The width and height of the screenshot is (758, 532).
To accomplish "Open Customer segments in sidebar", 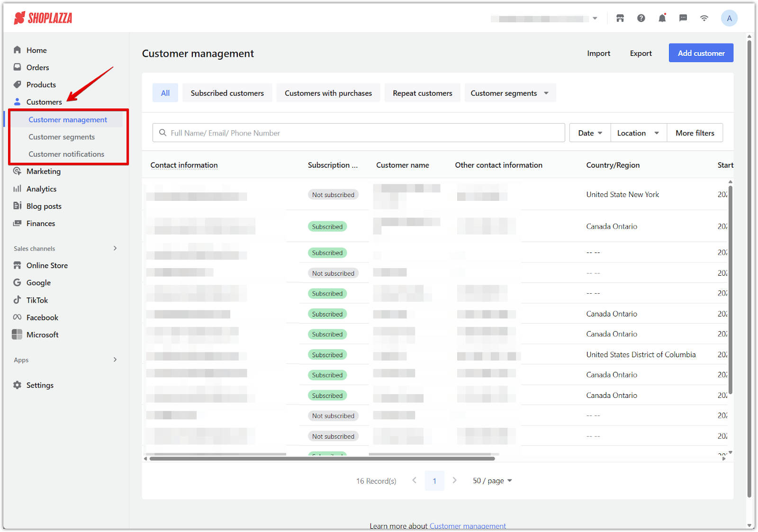I will tap(62, 137).
